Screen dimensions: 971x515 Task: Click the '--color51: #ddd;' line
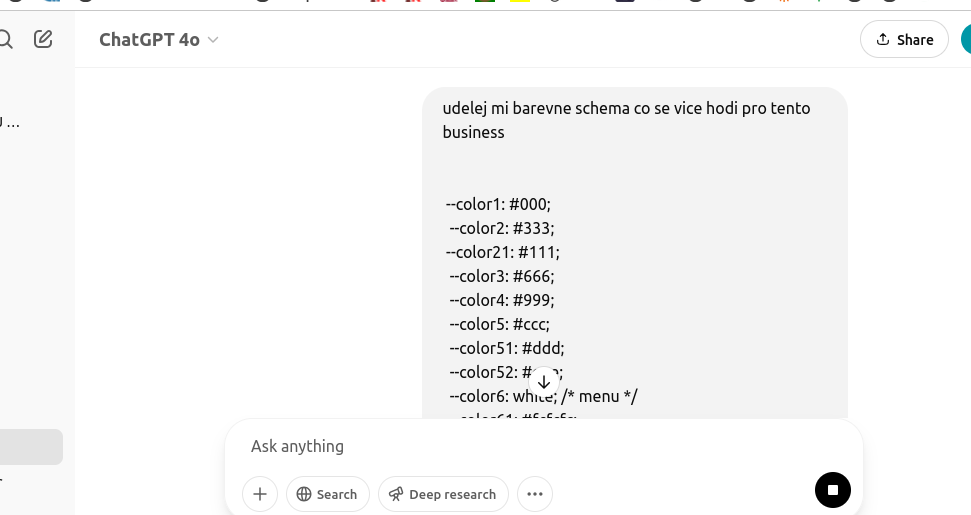(507, 348)
